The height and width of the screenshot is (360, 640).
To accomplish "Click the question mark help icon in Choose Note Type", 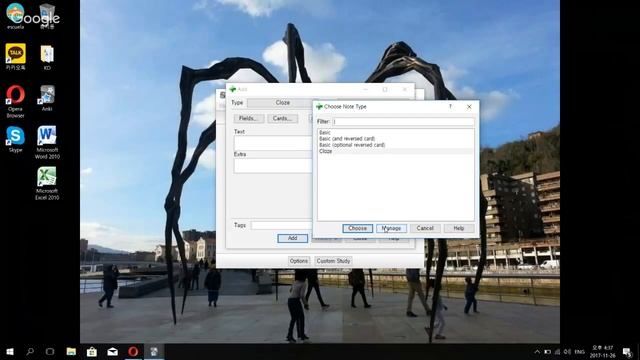I will 450,107.
